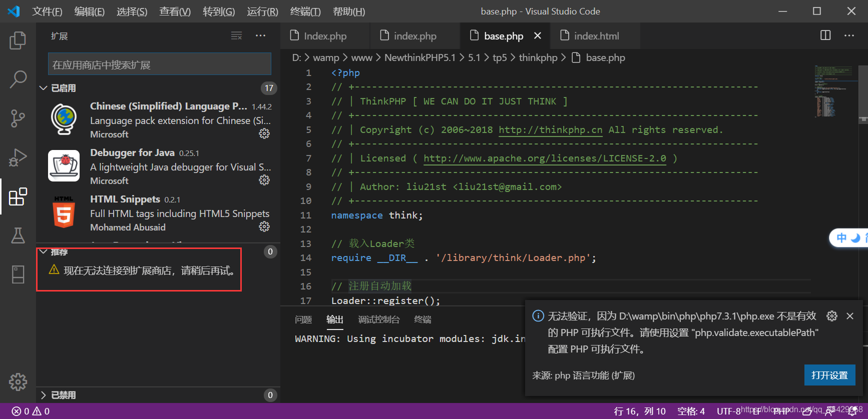Switch to 调试控制台 debug console tab
868x419 pixels.
(379, 319)
